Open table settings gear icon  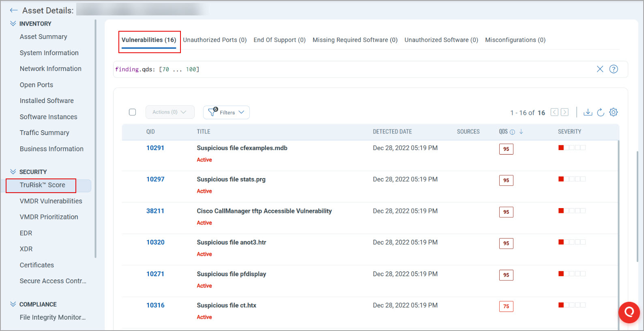(613, 112)
